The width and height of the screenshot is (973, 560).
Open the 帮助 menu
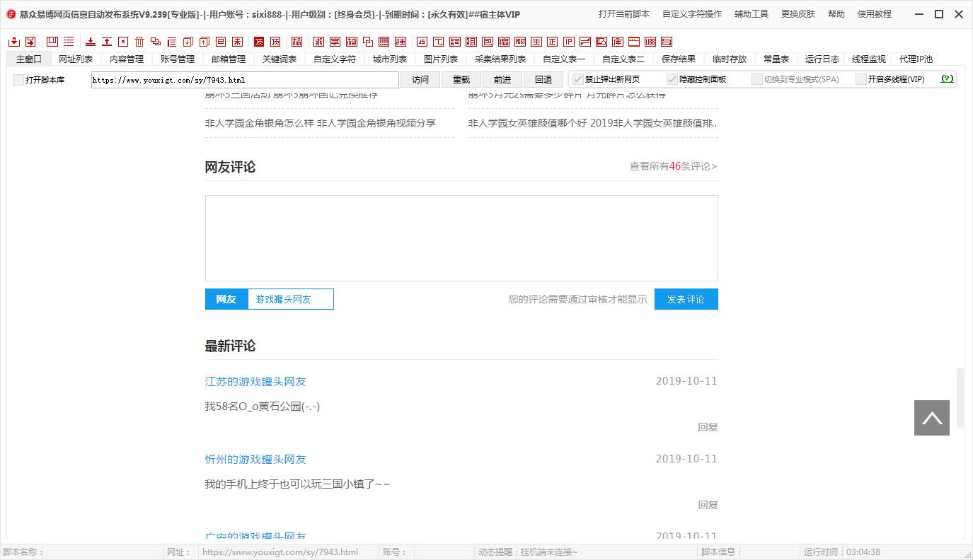click(x=836, y=14)
